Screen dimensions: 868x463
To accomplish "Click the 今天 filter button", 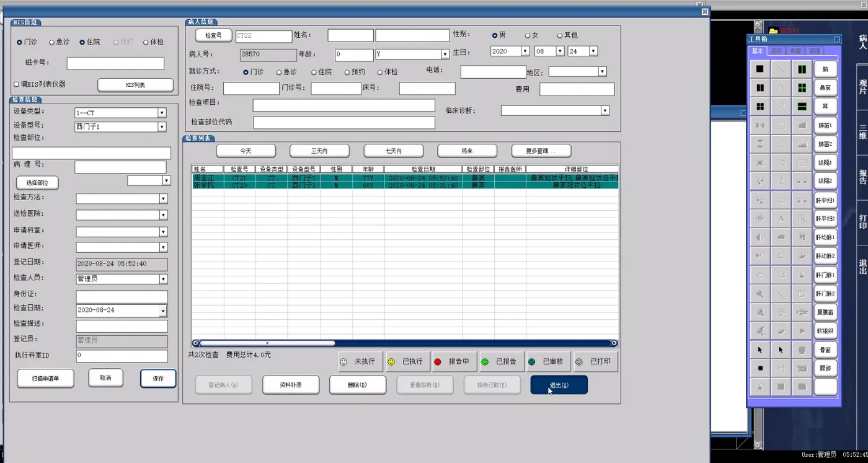I will click(x=246, y=151).
